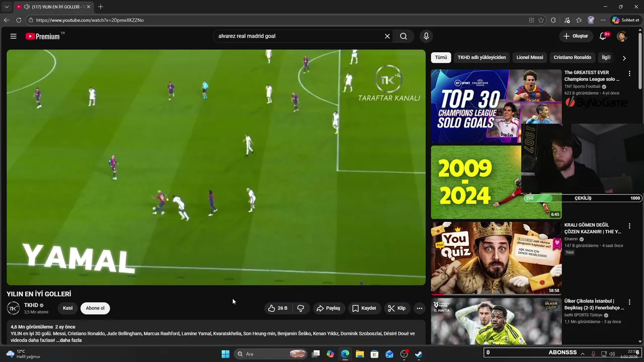
Task: Open YouTube notifications bell
Action: click(603, 36)
